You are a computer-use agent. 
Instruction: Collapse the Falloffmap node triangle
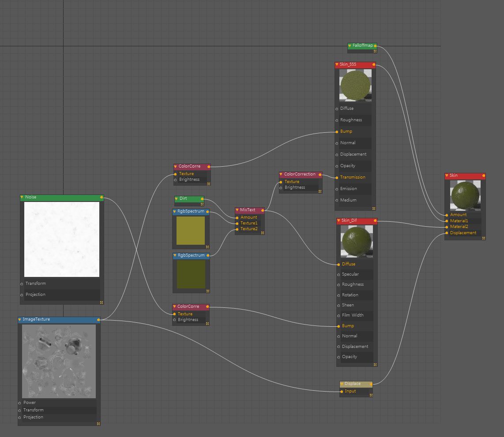click(350, 45)
